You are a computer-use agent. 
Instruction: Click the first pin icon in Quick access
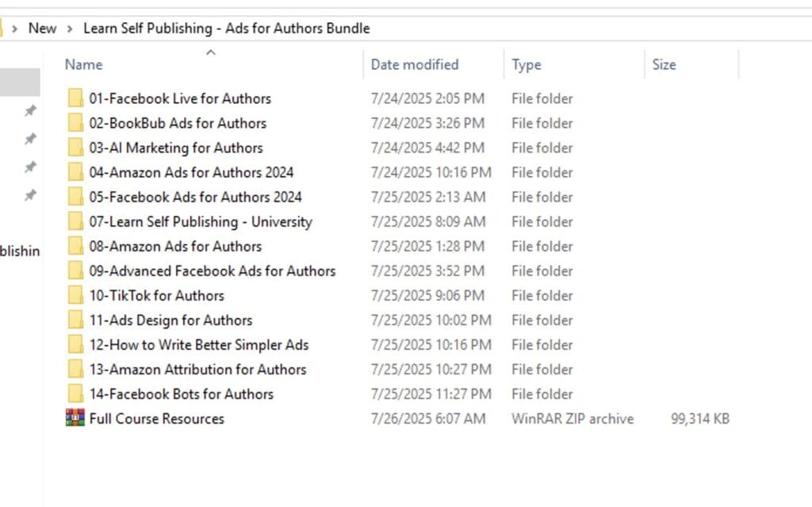(30, 111)
